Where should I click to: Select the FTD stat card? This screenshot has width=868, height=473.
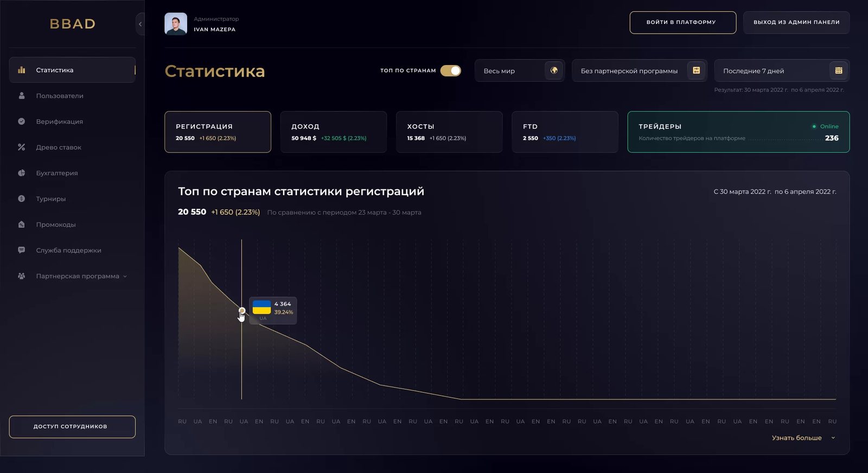(x=565, y=132)
